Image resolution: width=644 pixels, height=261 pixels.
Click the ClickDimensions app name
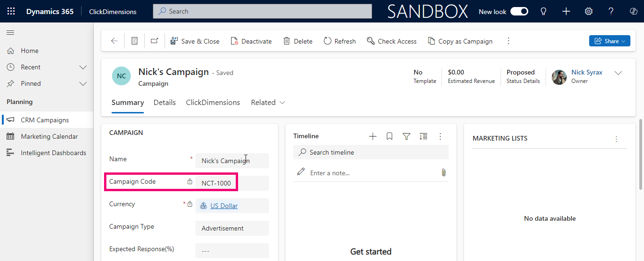(x=113, y=12)
